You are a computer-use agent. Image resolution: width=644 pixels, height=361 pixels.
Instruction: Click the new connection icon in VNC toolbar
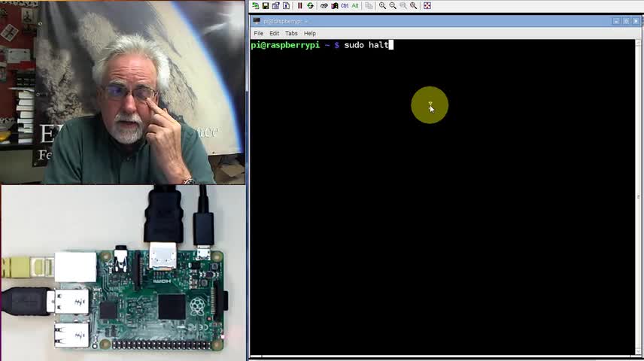pyautogui.click(x=256, y=6)
